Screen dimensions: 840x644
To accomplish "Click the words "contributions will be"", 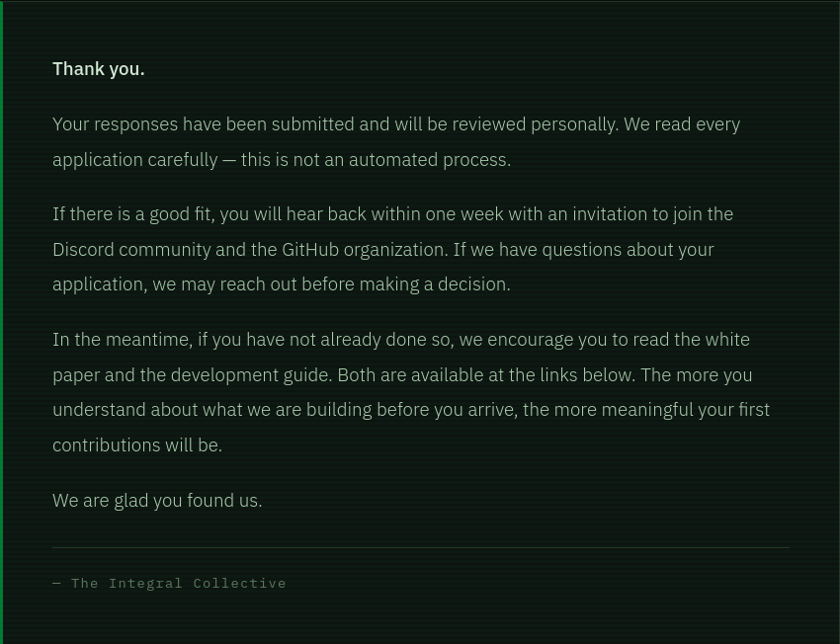I will (135, 445).
